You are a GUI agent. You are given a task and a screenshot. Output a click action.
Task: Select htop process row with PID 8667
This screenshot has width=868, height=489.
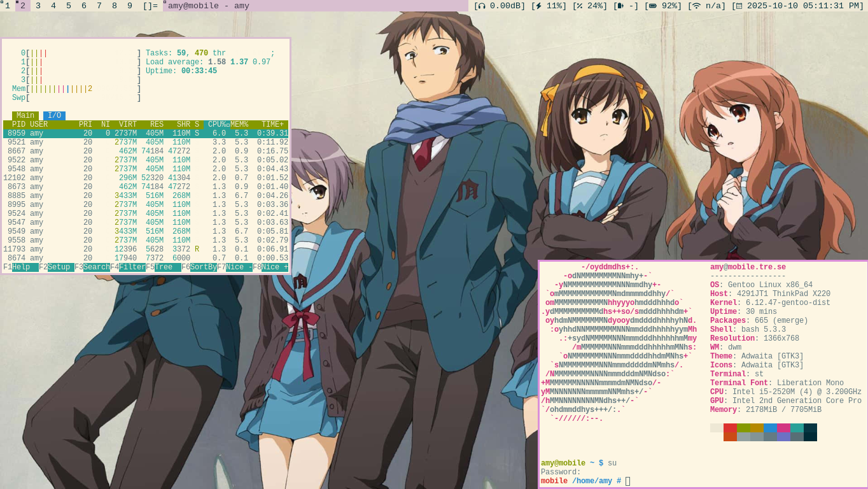(x=146, y=152)
